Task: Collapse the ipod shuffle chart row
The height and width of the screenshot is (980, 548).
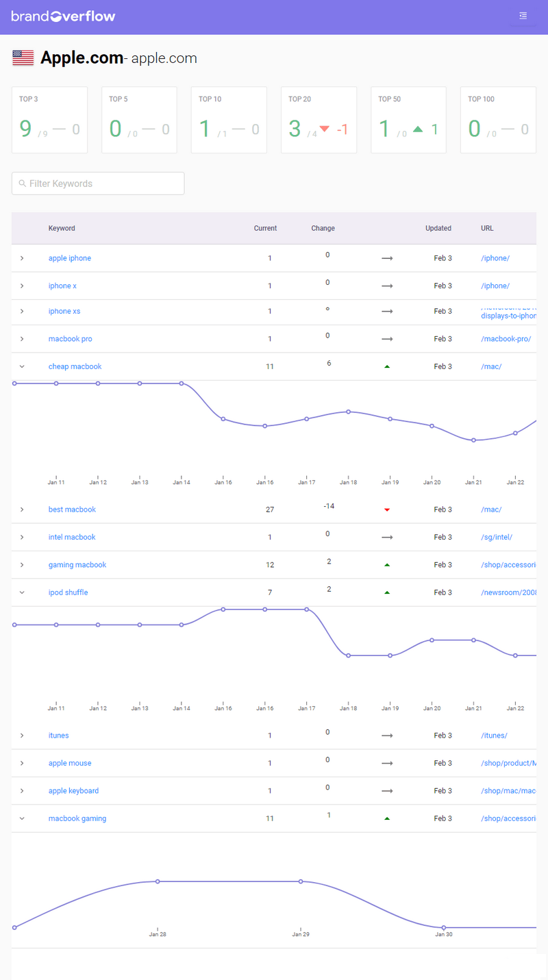Action: tap(22, 592)
